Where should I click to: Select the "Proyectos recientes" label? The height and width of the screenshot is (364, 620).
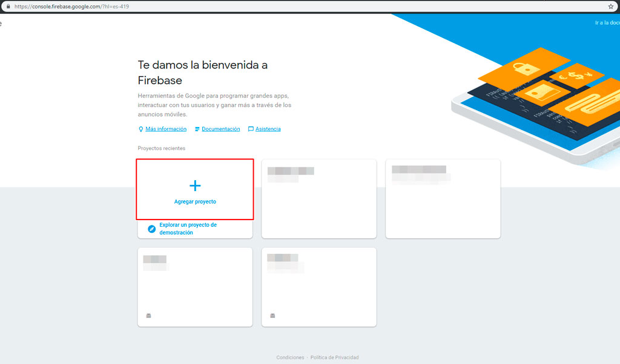161,149
